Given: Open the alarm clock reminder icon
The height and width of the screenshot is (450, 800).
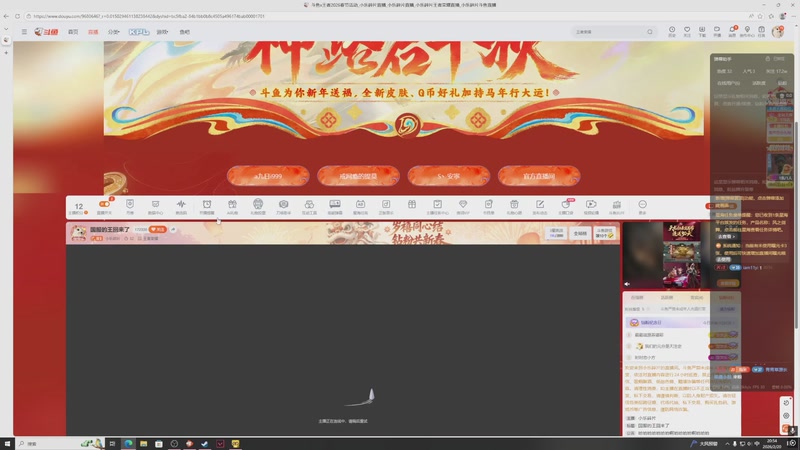Looking at the screenshot, I should (x=207, y=206).
